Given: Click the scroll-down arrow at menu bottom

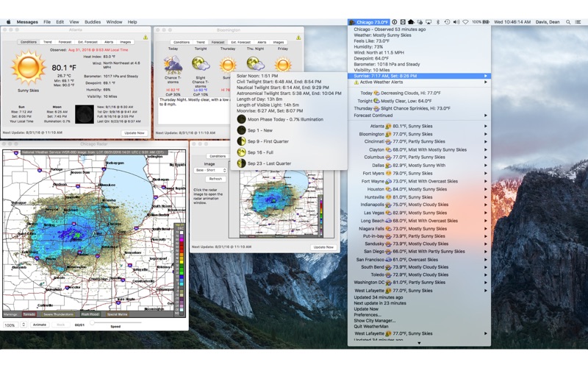Looking at the screenshot, I should [x=419, y=343].
